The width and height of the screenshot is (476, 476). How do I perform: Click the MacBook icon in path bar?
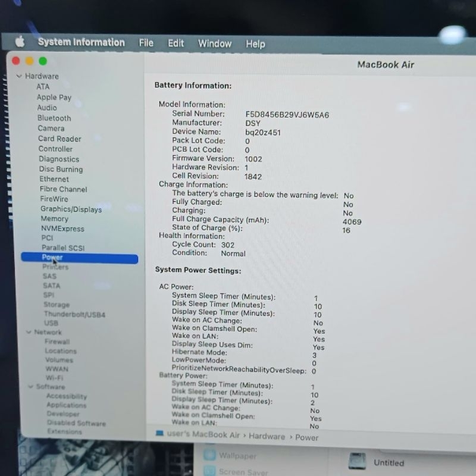(159, 434)
